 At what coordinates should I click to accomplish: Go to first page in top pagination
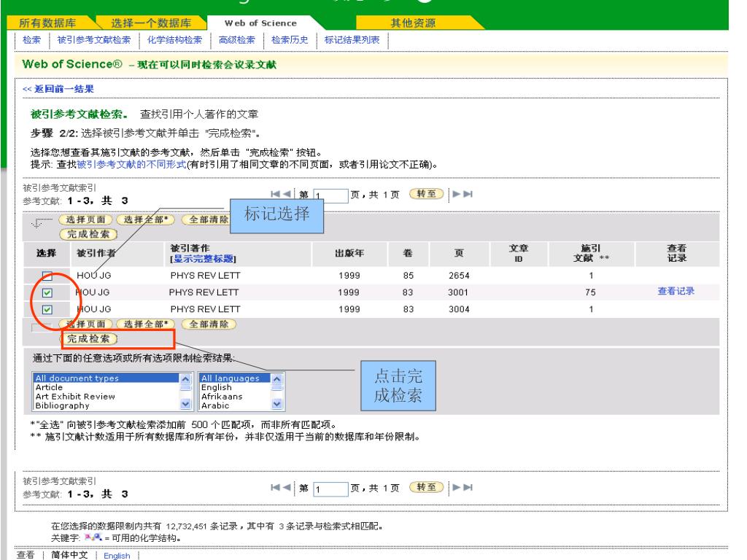pyautogui.click(x=275, y=194)
